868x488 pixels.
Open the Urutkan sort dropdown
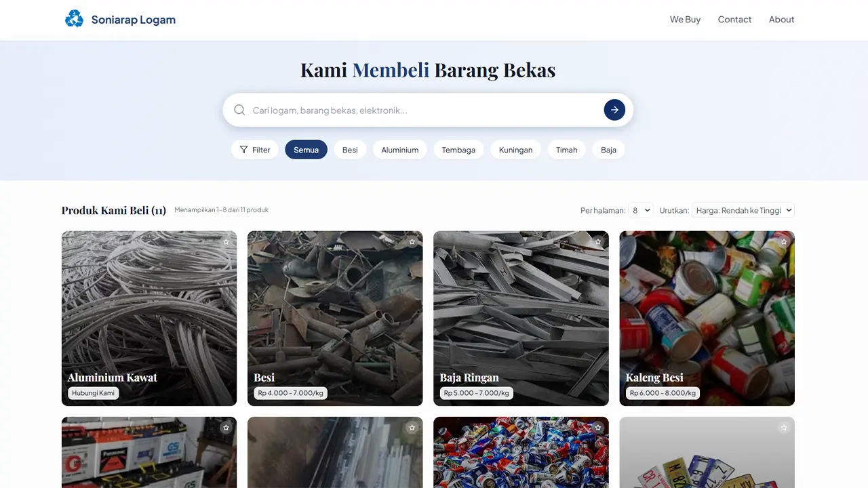[743, 210]
